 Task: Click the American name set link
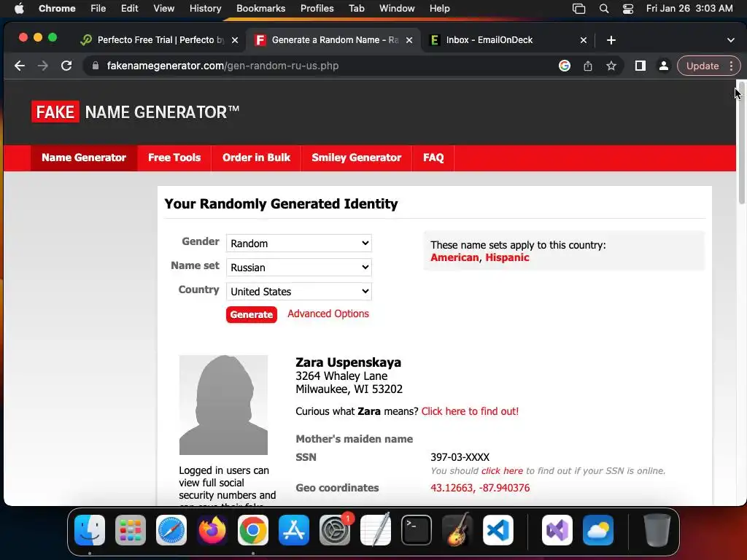tap(454, 257)
